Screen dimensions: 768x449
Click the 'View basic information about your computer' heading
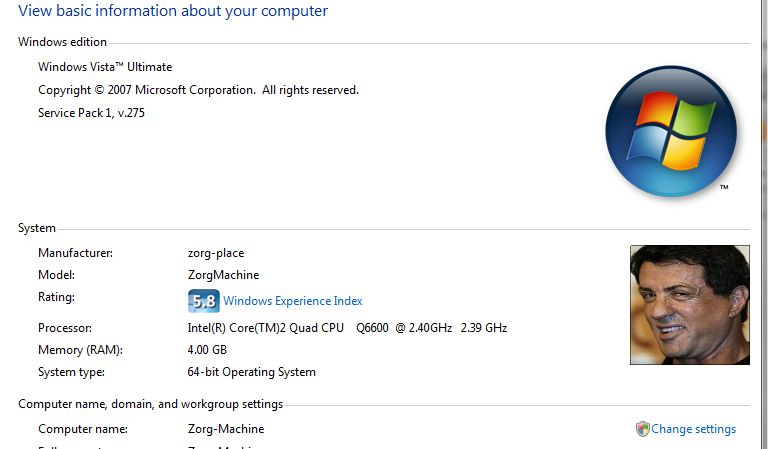click(173, 11)
